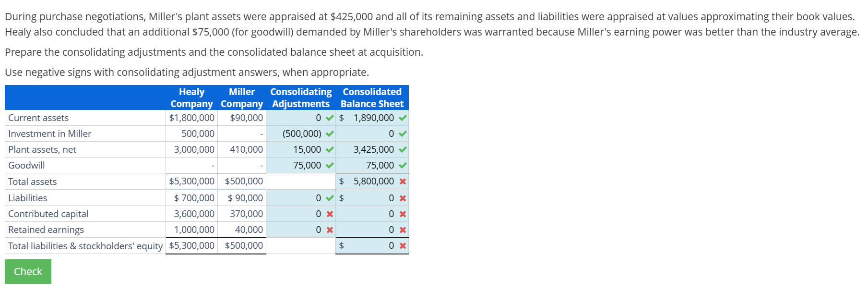This screenshot has width=868, height=291.
Task: Click the red X beside Total assets 5,800,000
Action: [x=402, y=182]
